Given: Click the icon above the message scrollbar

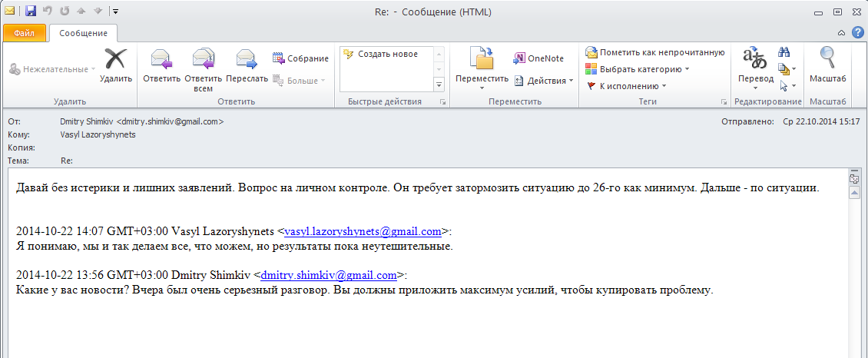Looking at the screenshot, I should pos(853,179).
